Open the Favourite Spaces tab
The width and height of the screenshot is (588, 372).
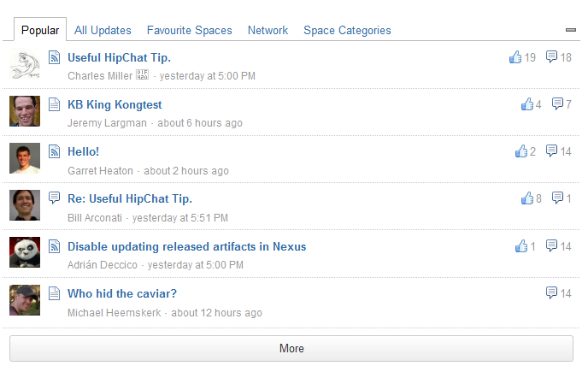pyautogui.click(x=190, y=31)
